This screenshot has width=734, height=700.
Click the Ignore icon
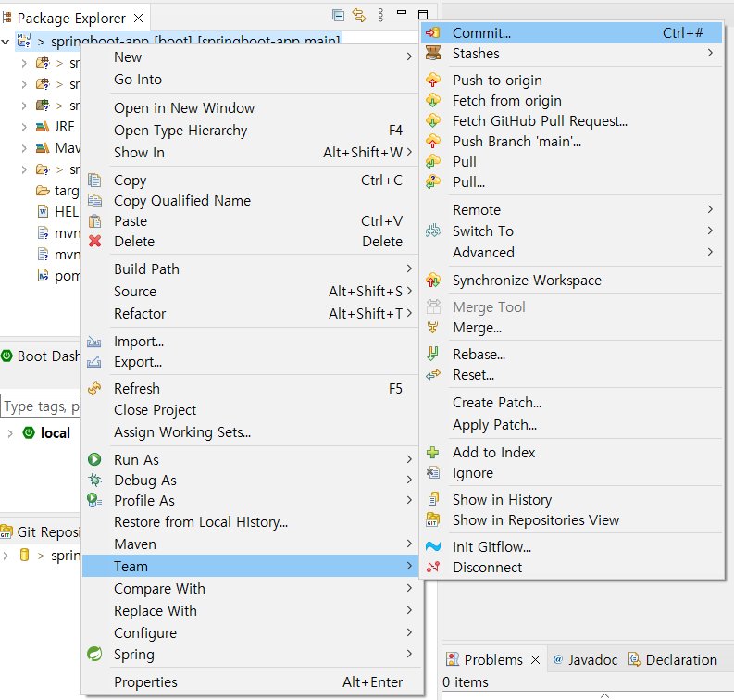pos(433,472)
